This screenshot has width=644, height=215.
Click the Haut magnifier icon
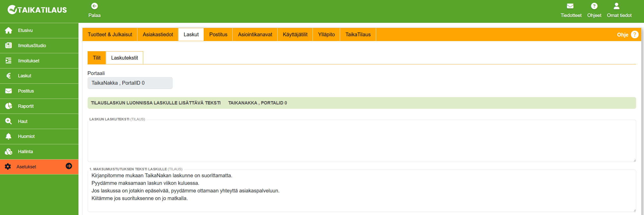tap(8, 121)
